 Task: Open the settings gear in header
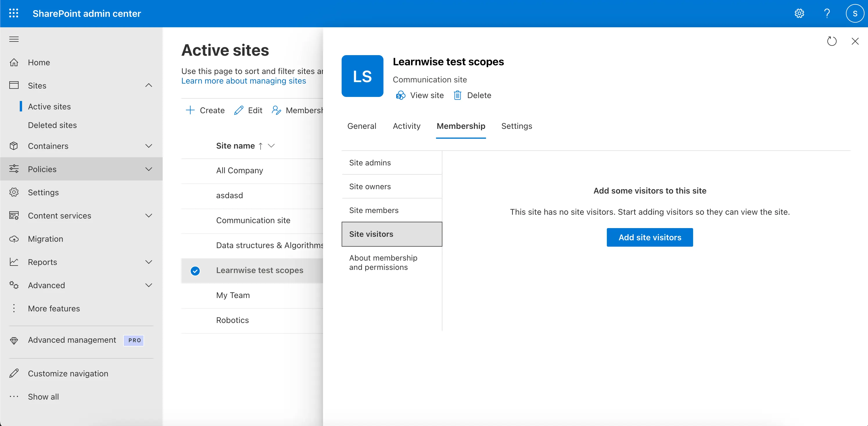click(x=799, y=13)
